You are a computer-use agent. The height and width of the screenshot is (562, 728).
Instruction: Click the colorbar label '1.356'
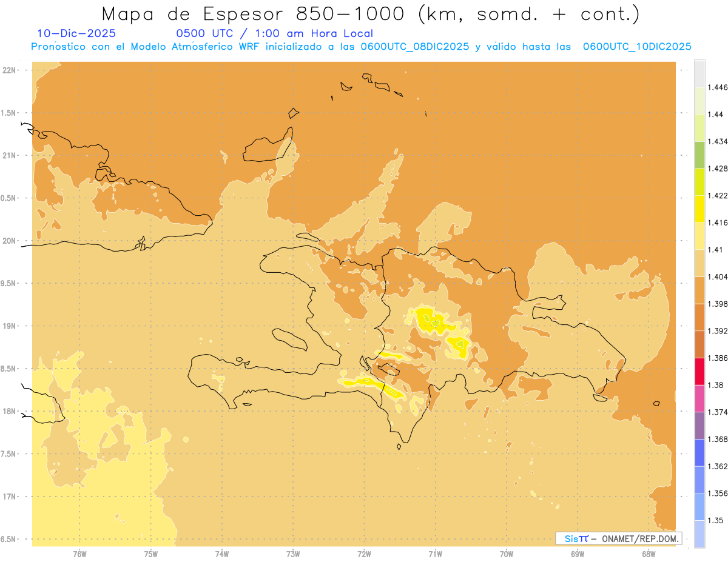coord(718,493)
